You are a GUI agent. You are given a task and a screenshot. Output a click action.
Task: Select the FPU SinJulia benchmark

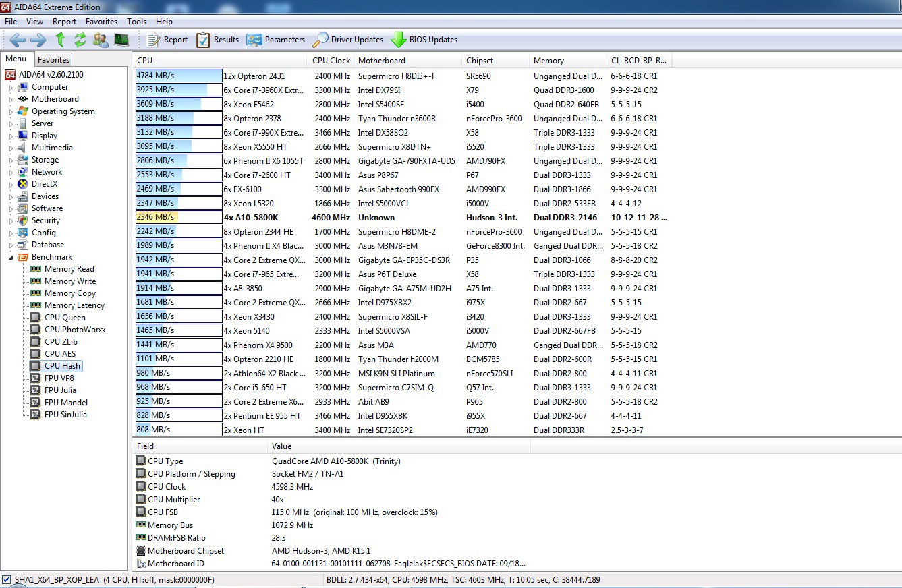pyautogui.click(x=59, y=415)
